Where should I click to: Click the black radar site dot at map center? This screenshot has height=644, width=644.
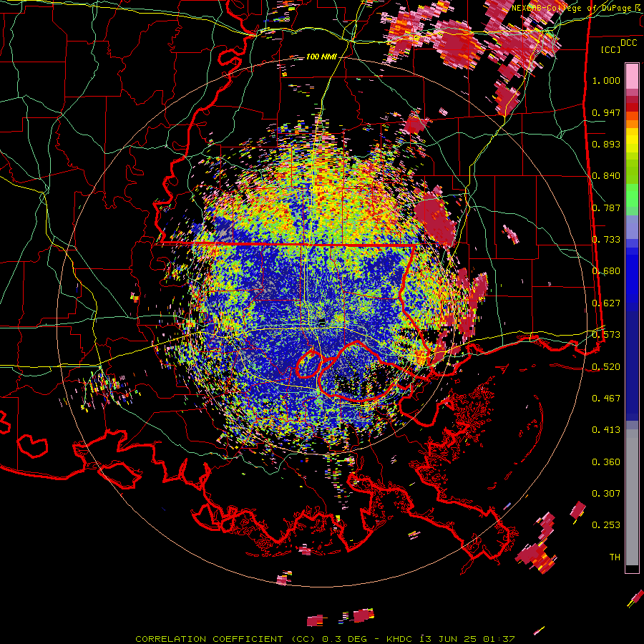pyautogui.click(x=323, y=323)
